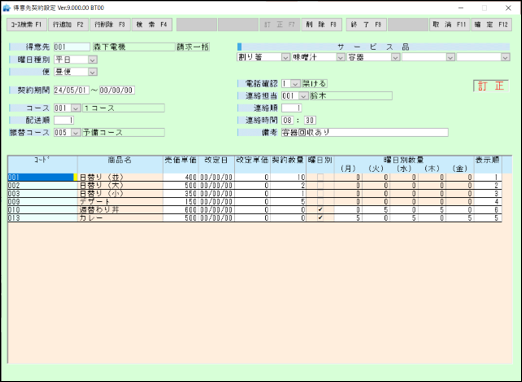
Task: Click the 契約数量 column header
Action: (x=288, y=160)
